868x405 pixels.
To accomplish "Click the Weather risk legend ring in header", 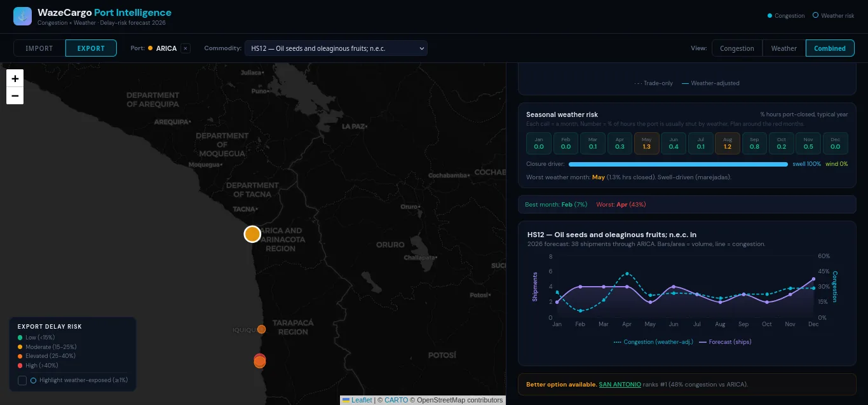I will pyautogui.click(x=815, y=16).
